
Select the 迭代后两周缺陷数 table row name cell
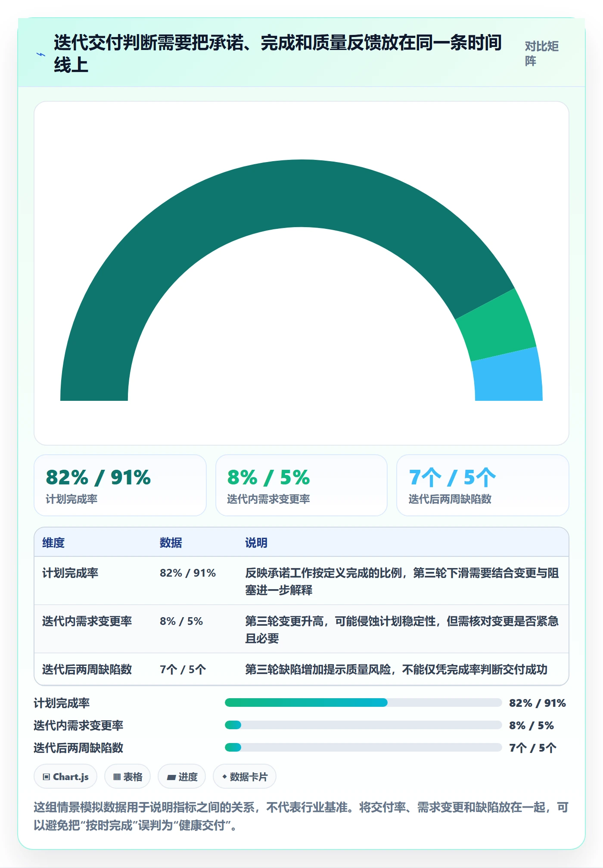[87, 669]
